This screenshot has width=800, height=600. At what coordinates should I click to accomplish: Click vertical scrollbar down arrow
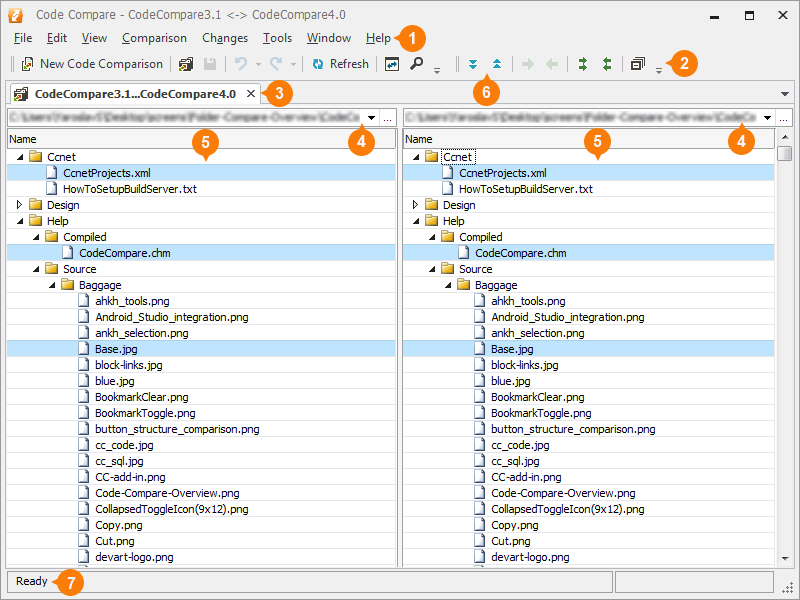click(x=785, y=559)
